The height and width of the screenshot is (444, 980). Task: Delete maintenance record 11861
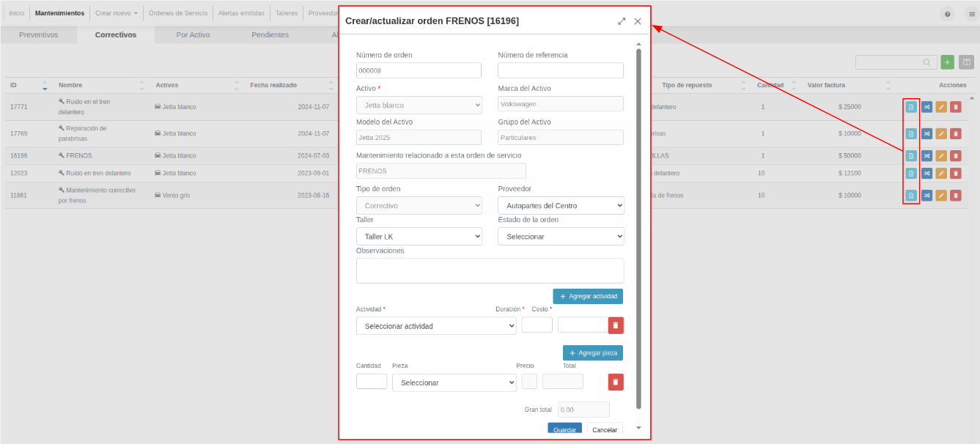point(956,196)
